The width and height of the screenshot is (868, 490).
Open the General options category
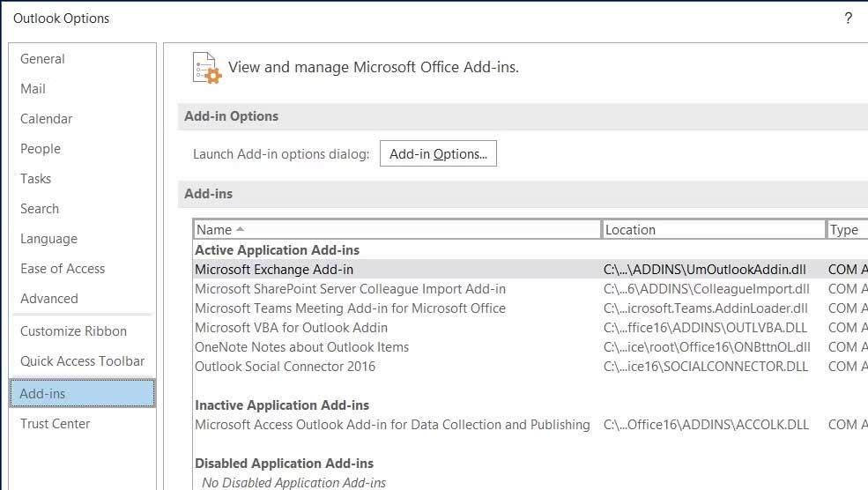click(x=42, y=59)
